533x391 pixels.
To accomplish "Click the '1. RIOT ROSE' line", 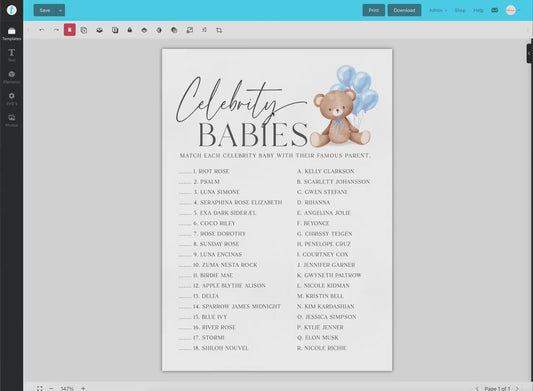I will click(204, 171).
